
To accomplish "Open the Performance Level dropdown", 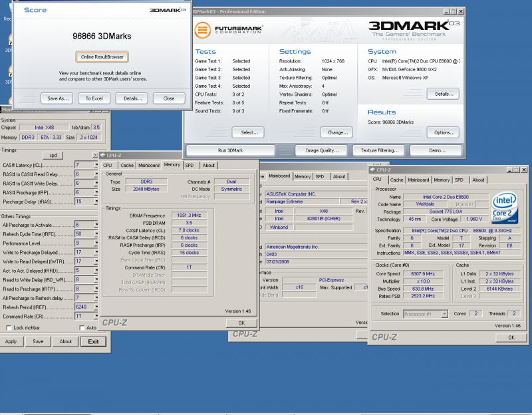I will (96, 243).
